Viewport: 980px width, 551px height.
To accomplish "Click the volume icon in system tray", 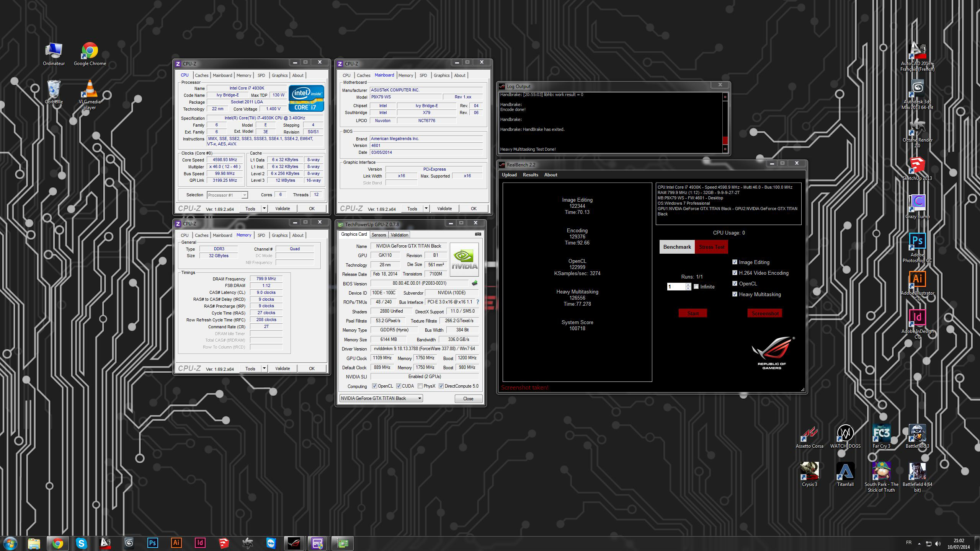I will (938, 543).
